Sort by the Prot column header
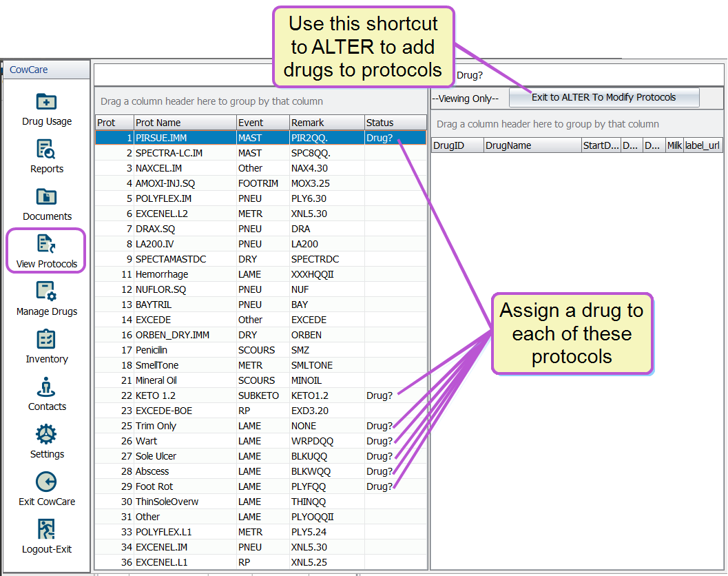This screenshot has height=576, width=728. [114, 123]
